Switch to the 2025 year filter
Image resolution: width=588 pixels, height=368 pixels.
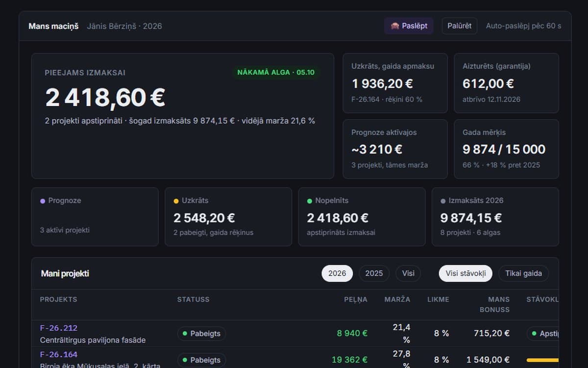point(374,273)
